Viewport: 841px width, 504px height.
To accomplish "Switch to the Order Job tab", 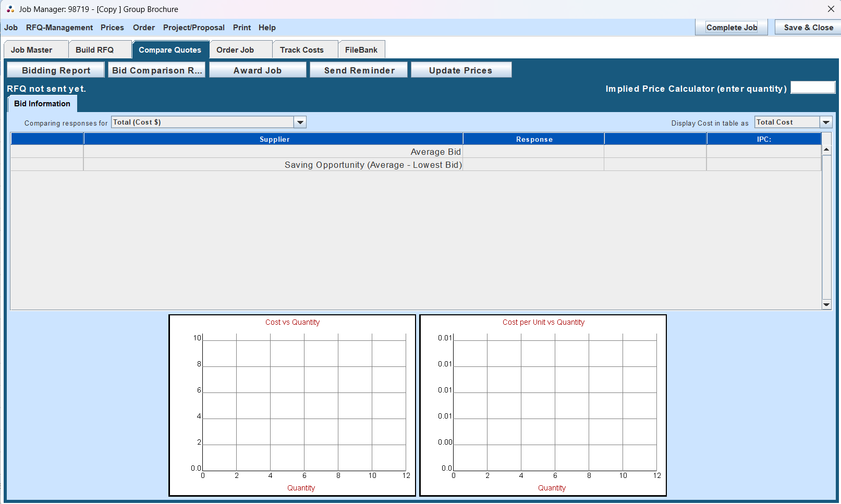I will click(236, 50).
